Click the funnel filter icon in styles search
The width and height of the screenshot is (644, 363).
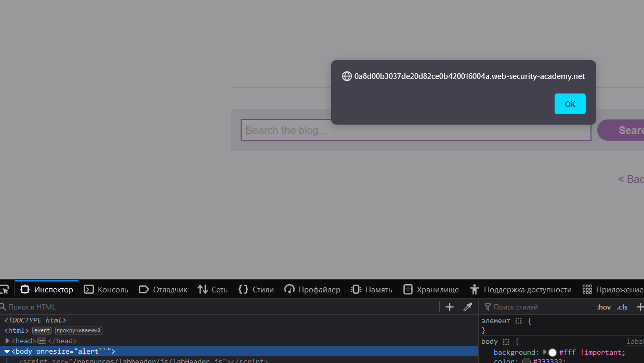(x=488, y=307)
